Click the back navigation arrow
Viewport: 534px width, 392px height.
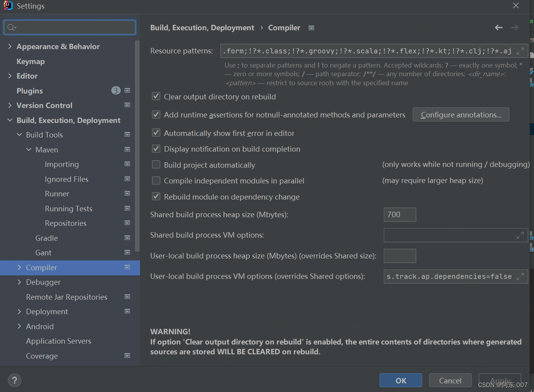pos(499,27)
